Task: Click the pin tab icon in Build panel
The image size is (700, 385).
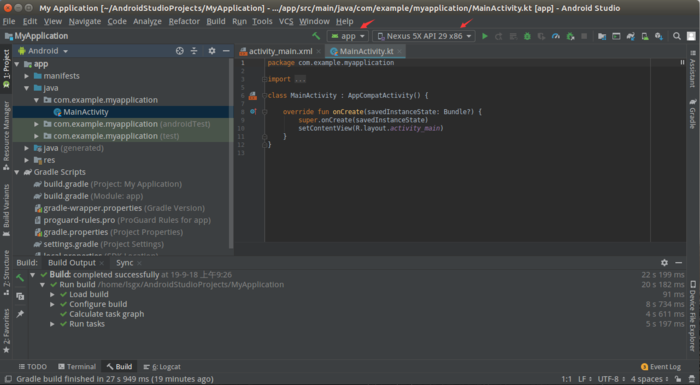Action: [x=20, y=314]
